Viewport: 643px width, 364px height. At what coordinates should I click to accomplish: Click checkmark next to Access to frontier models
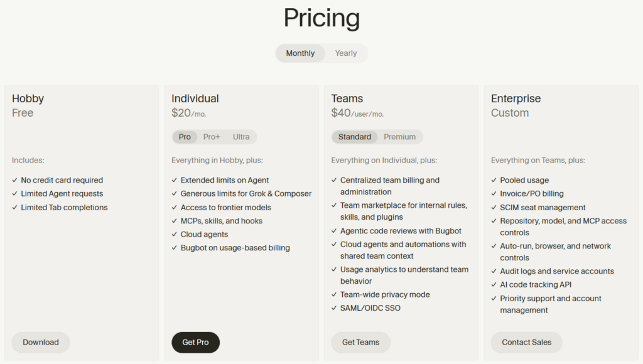pos(175,207)
